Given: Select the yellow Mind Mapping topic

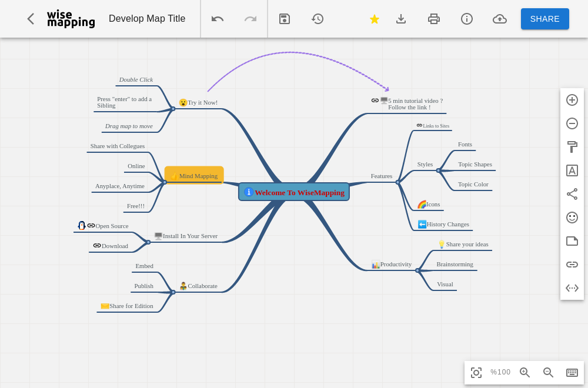Looking at the screenshot, I should coord(194,175).
